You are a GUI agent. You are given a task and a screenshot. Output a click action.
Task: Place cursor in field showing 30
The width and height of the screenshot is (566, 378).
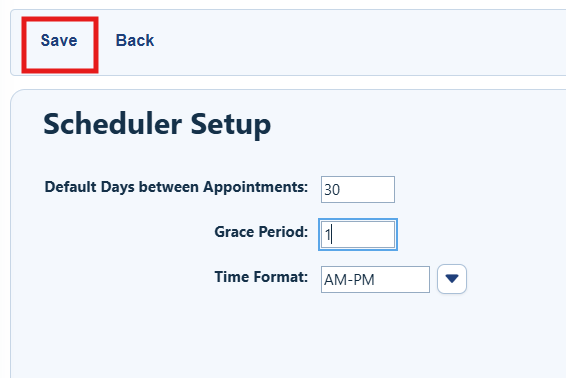pyautogui.click(x=358, y=190)
